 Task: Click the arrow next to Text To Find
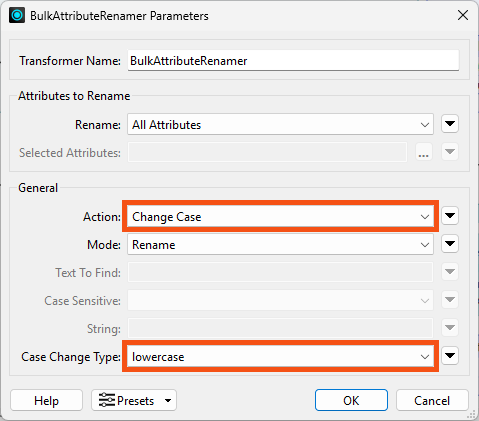point(450,272)
